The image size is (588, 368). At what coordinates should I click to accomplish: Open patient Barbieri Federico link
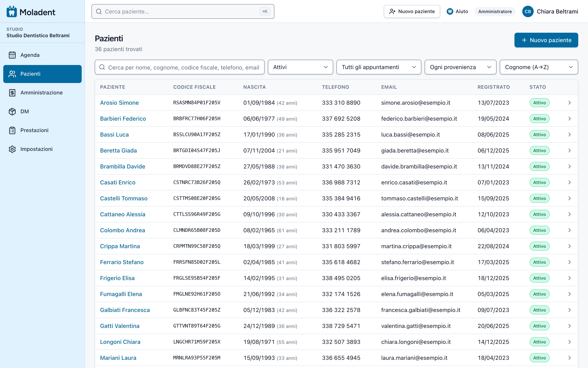click(x=123, y=119)
